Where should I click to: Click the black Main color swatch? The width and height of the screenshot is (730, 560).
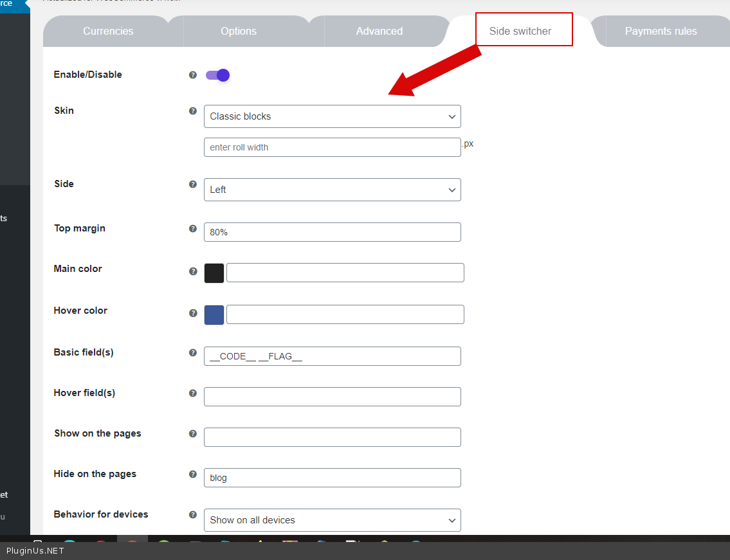(214, 273)
